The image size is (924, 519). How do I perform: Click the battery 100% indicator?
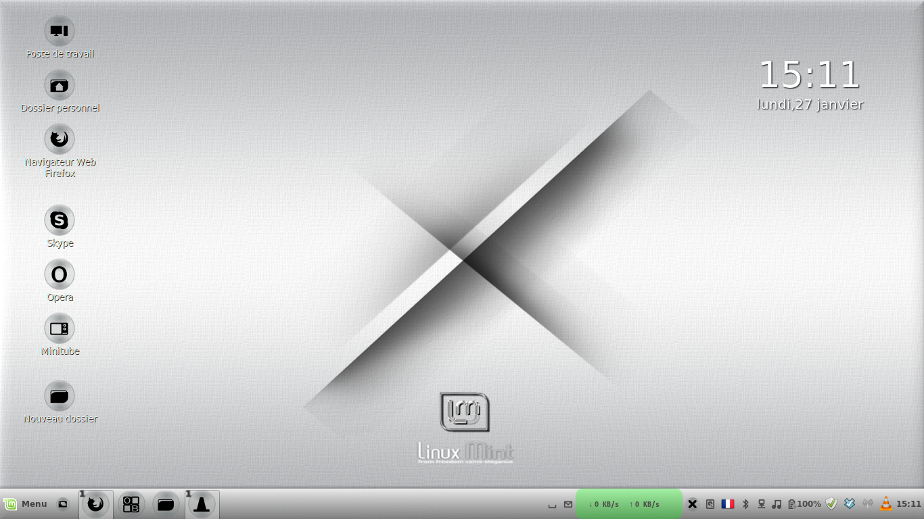click(x=805, y=504)
